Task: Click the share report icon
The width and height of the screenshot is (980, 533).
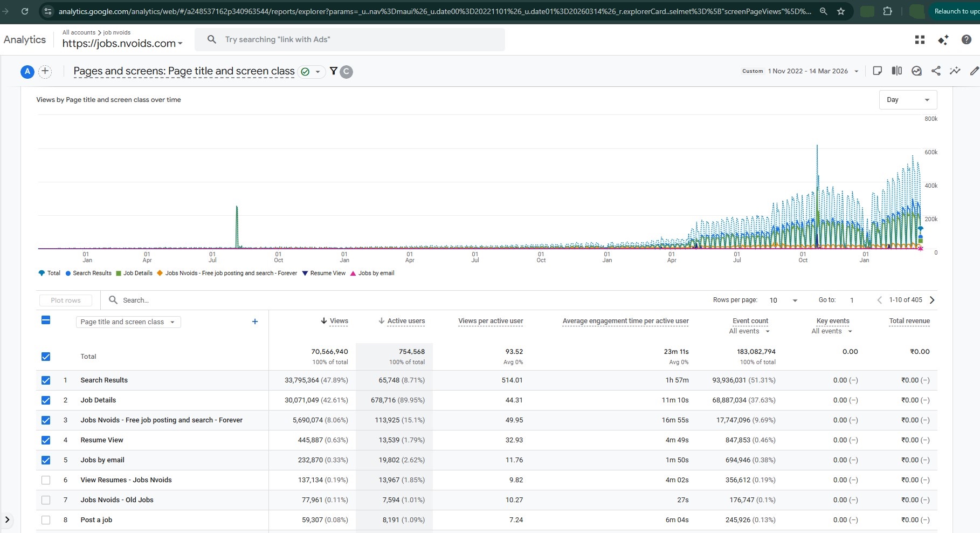Action: coord(936,71)
